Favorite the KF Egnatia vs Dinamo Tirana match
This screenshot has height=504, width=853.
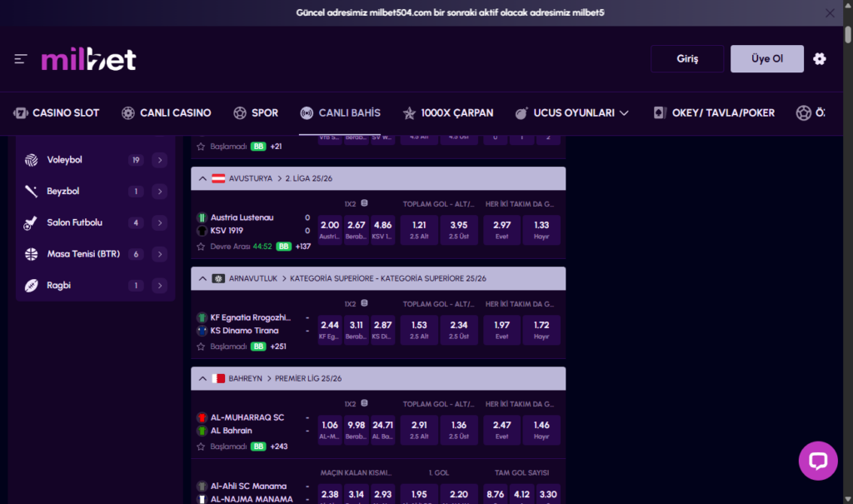pyautogui.click(x=201, y=347)
